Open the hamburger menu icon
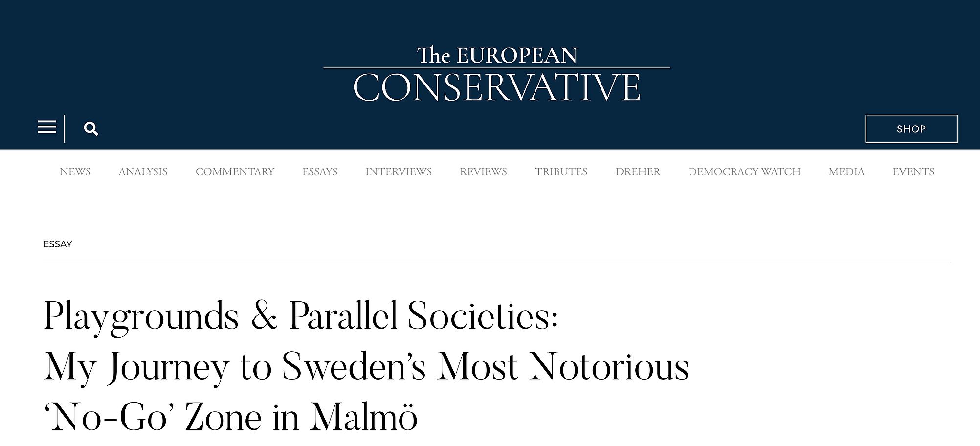 coord(47,127)
